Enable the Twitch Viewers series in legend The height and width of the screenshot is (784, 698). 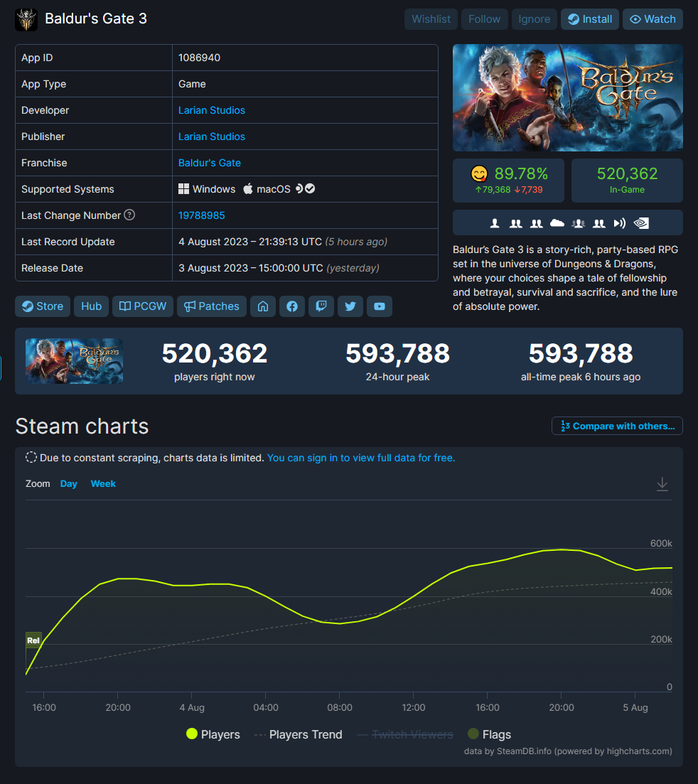coord(405,734)
